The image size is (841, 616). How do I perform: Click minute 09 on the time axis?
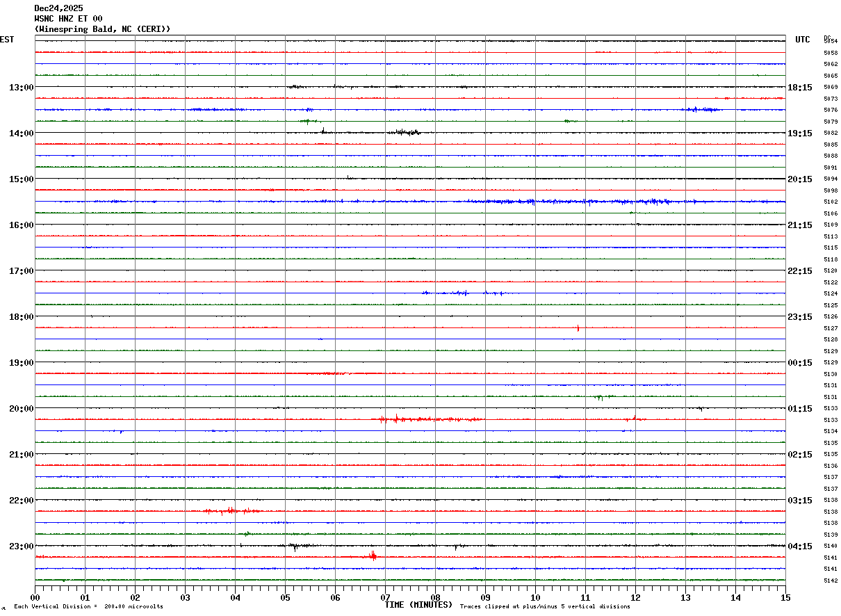coord(485,597)
